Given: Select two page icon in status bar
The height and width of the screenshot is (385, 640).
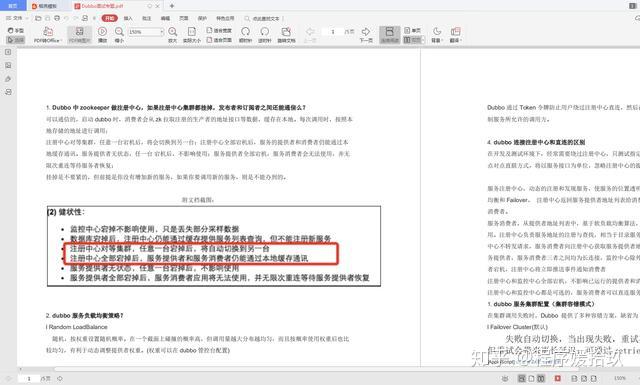Looking at the screenshot, I should coord(541,379).
